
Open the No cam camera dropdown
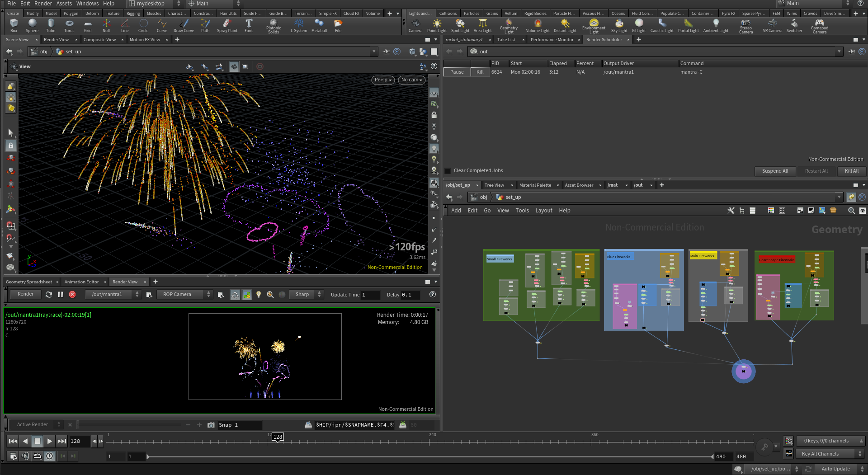tap(411, 80)
